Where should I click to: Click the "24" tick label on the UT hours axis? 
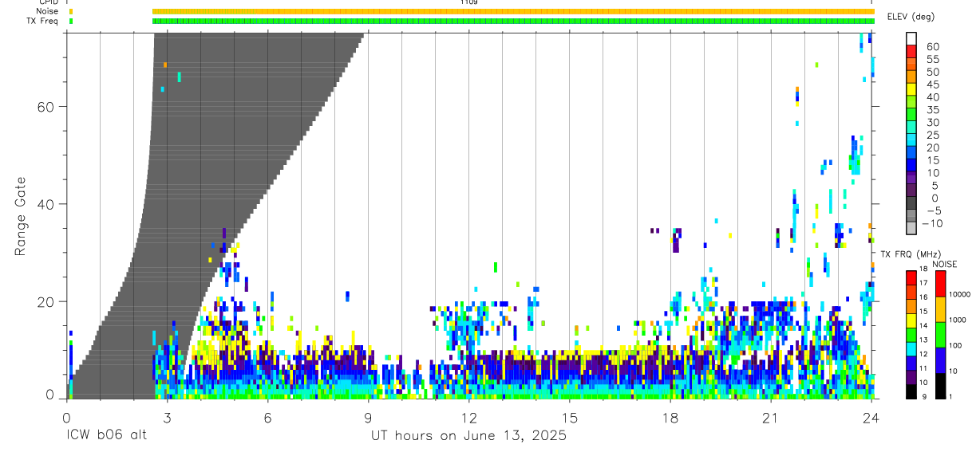(x=871, y=419)
